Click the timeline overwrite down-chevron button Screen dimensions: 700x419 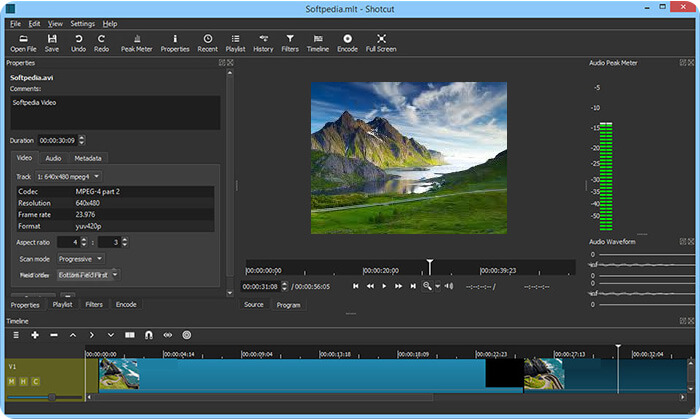tap(111, 335)
